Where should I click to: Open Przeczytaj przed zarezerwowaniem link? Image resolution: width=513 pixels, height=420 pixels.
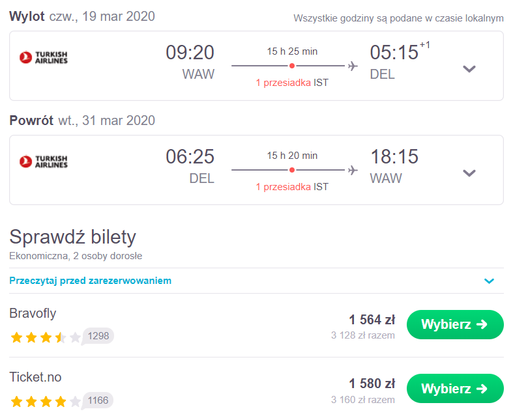click(91, 281)
